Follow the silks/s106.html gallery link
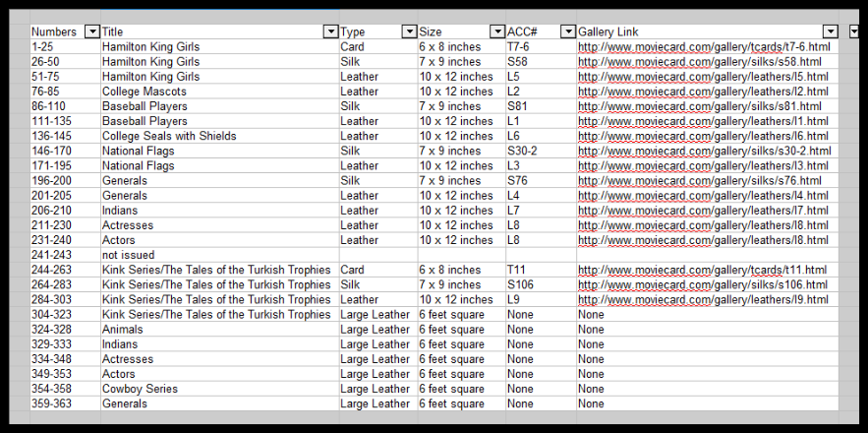The width and height of the screenshot is (868, 433). click(x=703, y=284)
